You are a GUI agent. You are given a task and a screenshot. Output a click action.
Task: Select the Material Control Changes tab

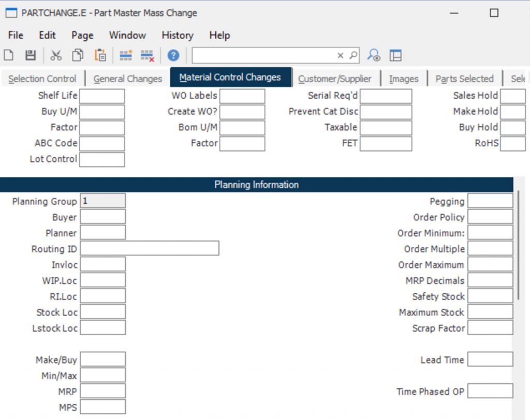(x=230, y=78)
